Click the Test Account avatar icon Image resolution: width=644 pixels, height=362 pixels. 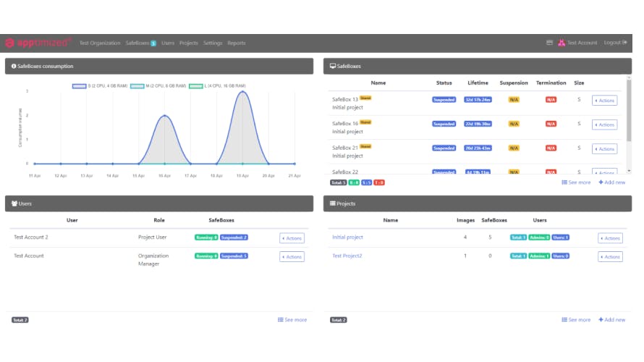[x=562, y=43]
